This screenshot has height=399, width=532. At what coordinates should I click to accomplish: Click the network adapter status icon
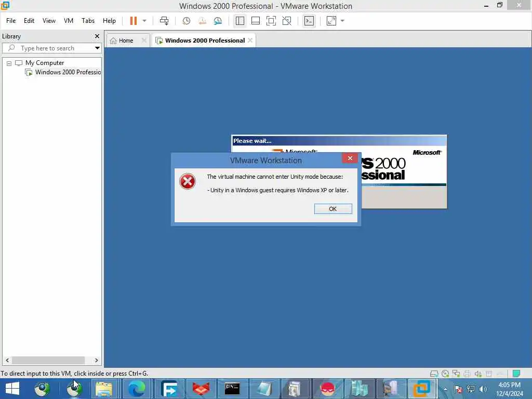(x=456, y=374)
